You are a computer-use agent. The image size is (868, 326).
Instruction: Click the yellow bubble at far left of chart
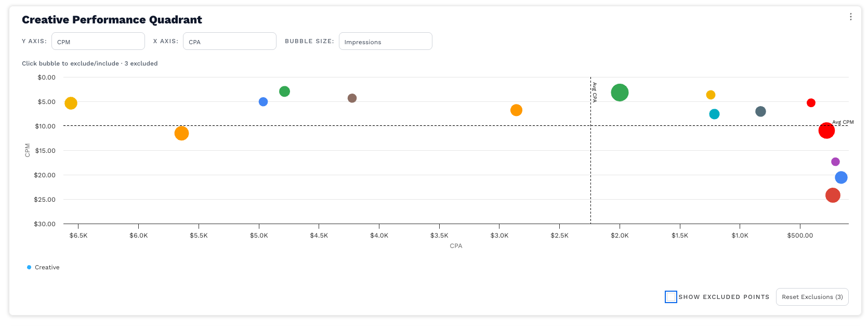pyautogui.click(x=71, y=103)
